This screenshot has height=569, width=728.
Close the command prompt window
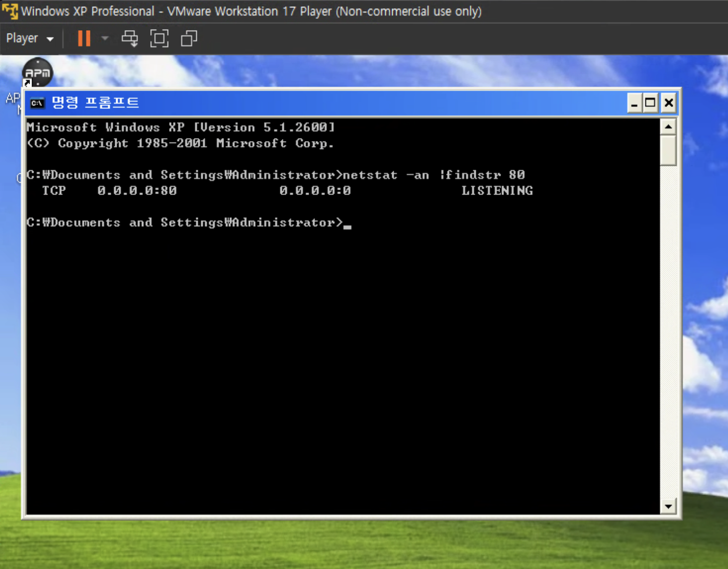[x=669, y=103]
